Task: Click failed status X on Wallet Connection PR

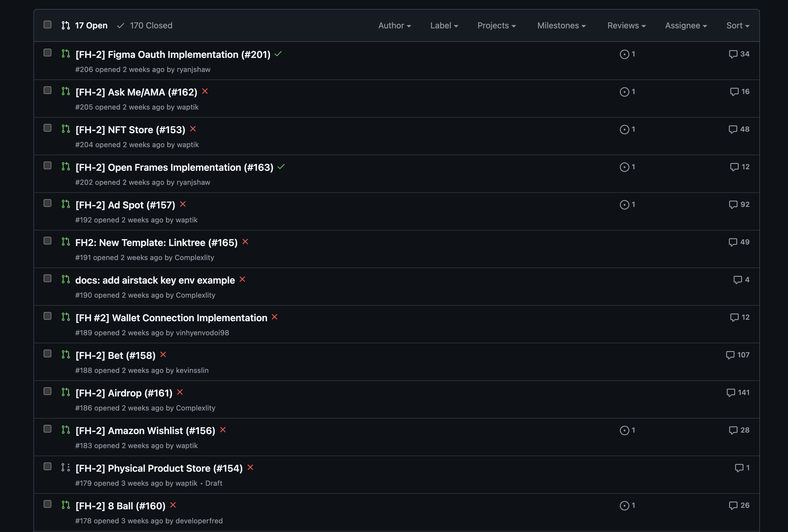Action: (275, 317)
